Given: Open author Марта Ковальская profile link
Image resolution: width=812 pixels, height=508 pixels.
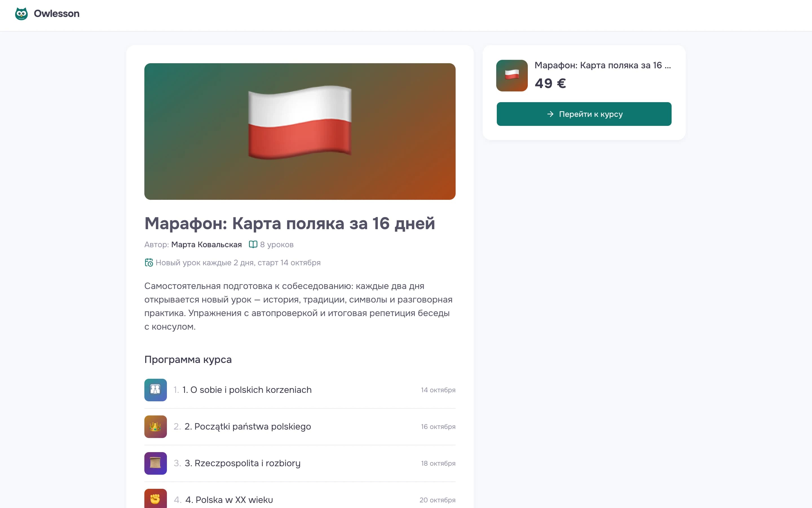Looking at the screenshot, I should 206,245.
